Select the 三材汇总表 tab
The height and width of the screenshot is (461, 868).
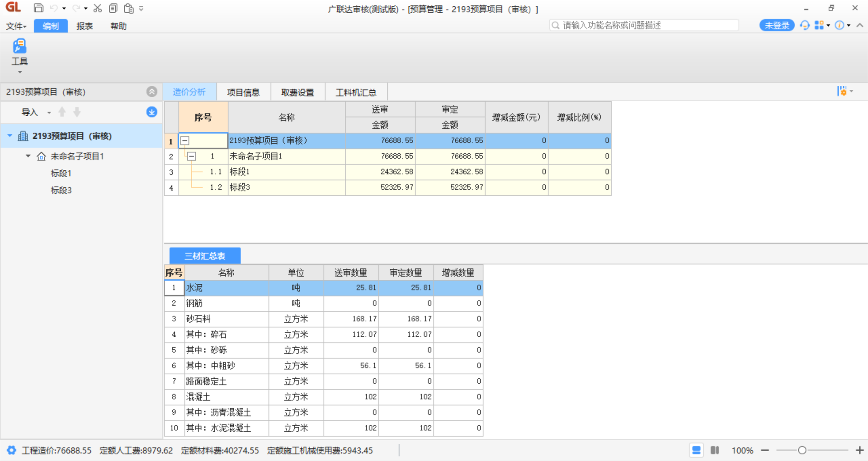pyautogui.click(x=205, y=256)
